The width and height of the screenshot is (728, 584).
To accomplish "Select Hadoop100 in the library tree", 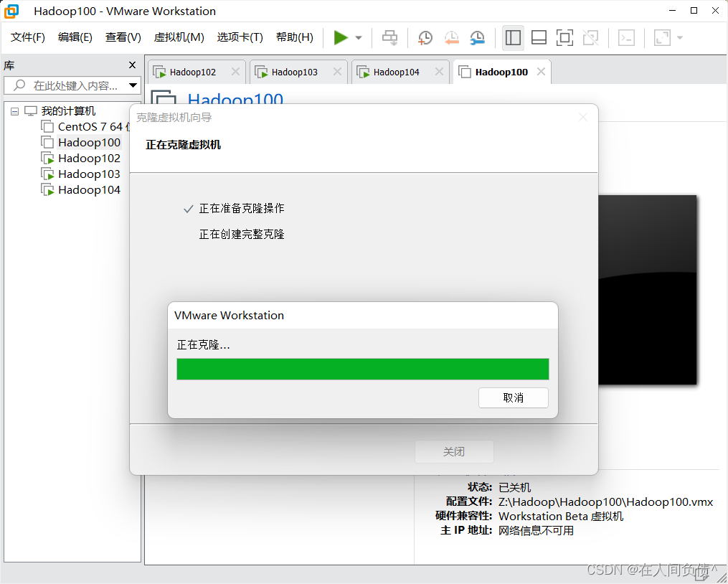I will [89, 142].
